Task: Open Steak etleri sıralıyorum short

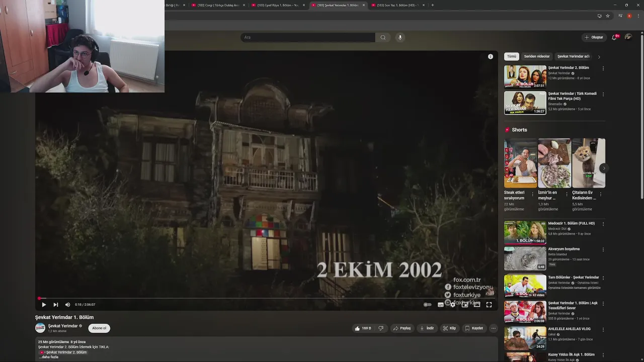Action: 521,163
